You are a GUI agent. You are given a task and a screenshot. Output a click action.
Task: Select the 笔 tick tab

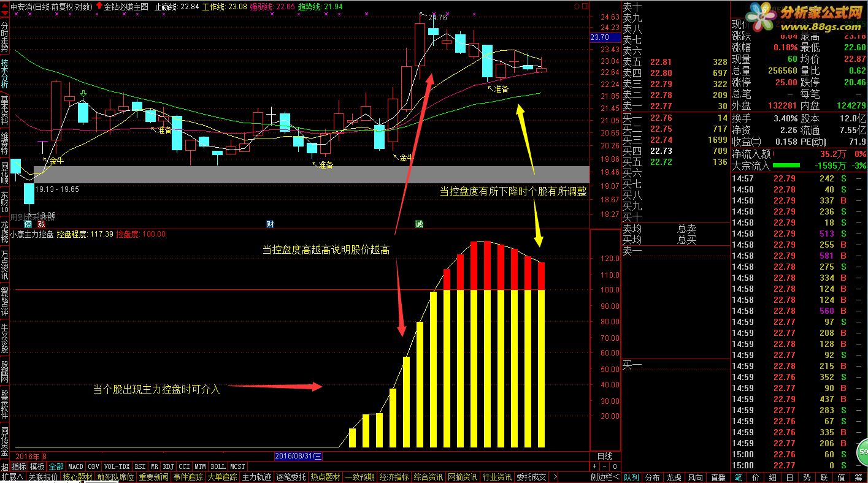[738, 477]
